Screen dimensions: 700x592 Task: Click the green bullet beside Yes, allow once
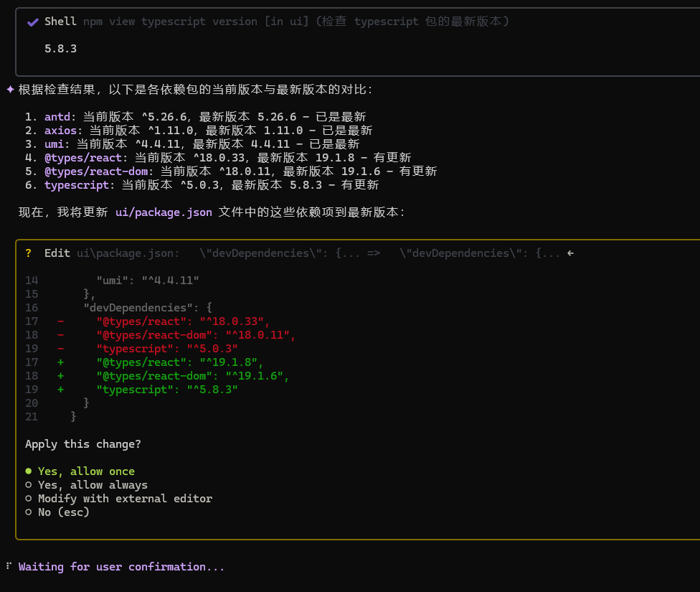pyautogui.click(x=29, y=471)
